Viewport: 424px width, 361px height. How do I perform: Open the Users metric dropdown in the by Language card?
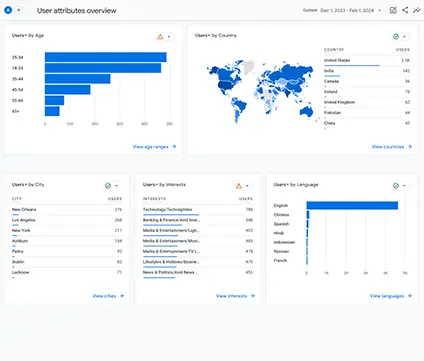(281, 185)
